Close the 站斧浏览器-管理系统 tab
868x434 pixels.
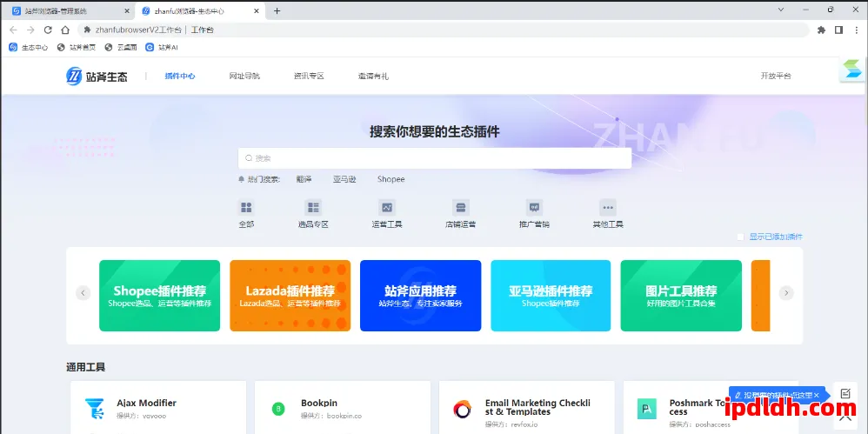[x=127, y=10]
